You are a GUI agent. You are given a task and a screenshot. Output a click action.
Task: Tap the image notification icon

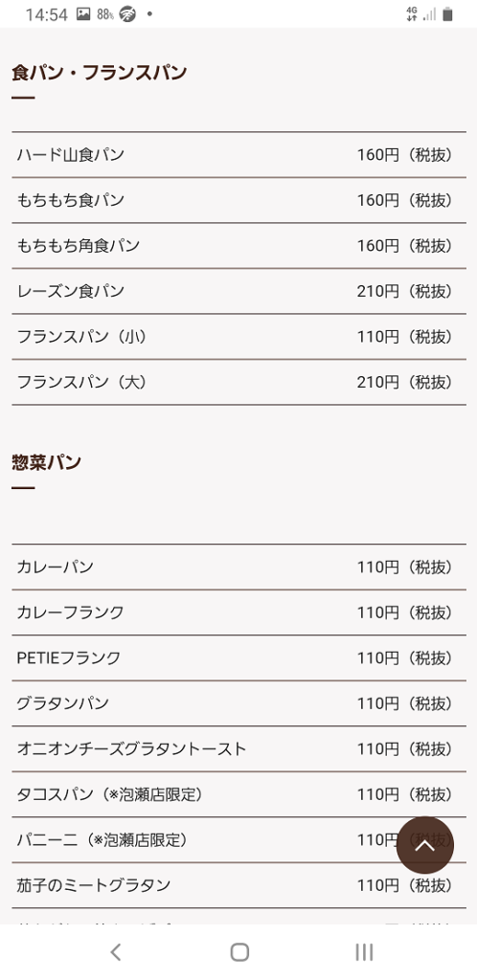coord(83,13)
